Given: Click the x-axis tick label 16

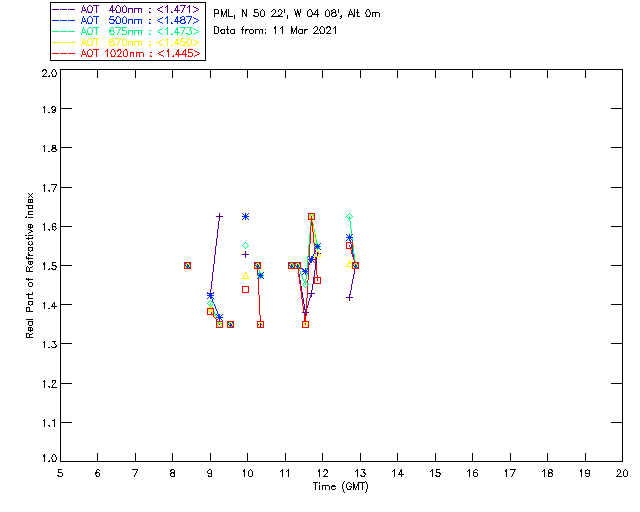Looking at the screenshot, I should coord(472,473).
